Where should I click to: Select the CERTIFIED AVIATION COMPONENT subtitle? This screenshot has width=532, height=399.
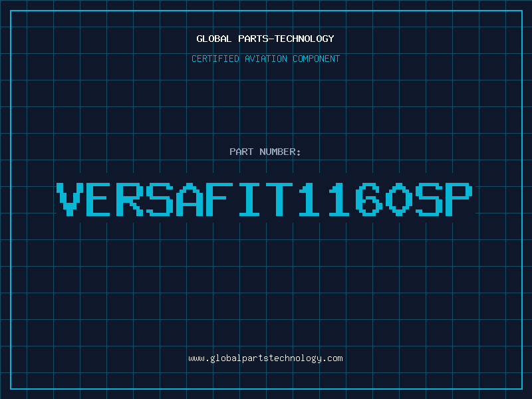click(265, 59)
